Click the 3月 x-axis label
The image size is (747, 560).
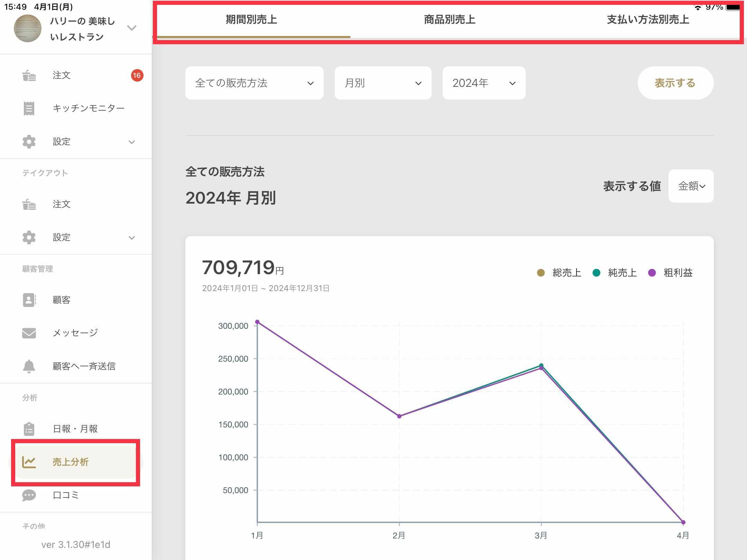[x=541, y=535]
